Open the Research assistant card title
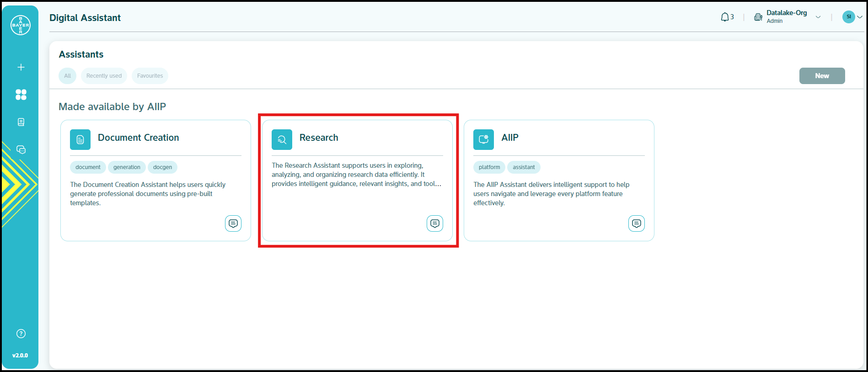 (319, 138)
